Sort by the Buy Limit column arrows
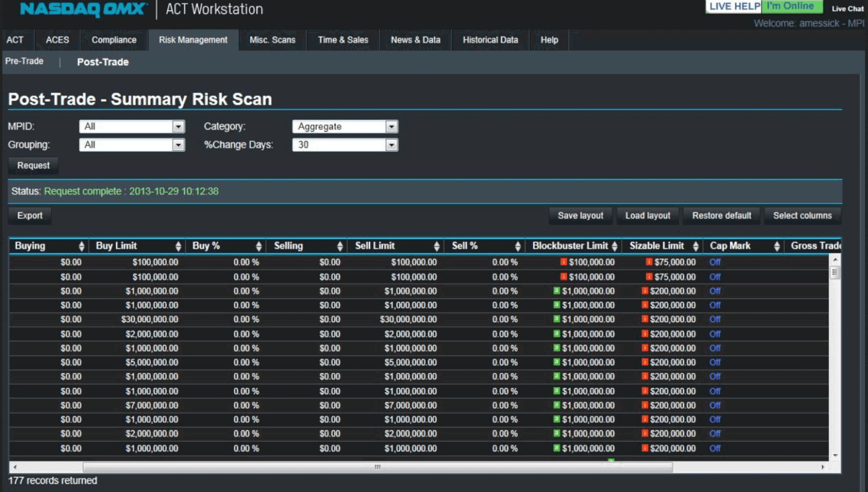 178,246
